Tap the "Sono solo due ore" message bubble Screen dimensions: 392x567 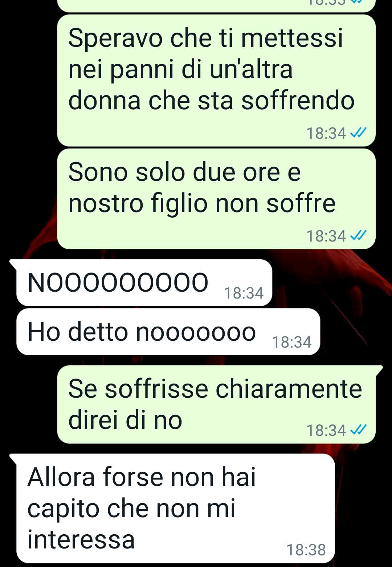[216, 199]
